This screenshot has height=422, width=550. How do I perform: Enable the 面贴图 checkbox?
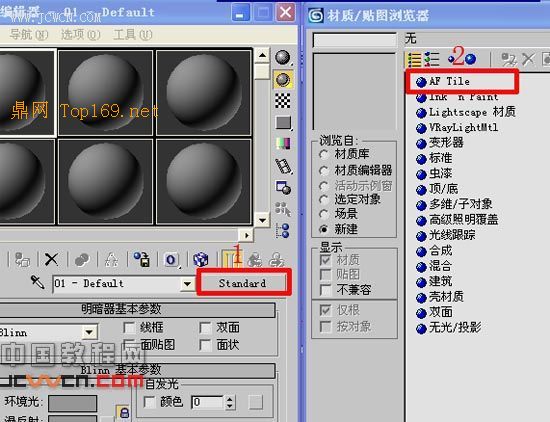click(x=129, y=345)
